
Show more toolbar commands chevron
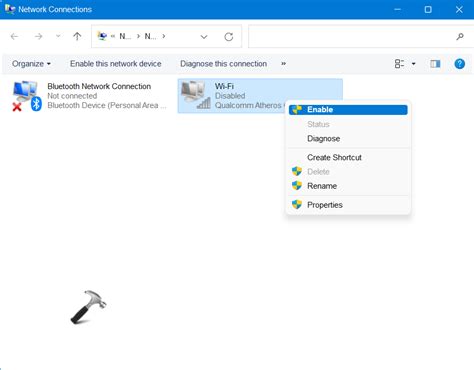point(283,64)
